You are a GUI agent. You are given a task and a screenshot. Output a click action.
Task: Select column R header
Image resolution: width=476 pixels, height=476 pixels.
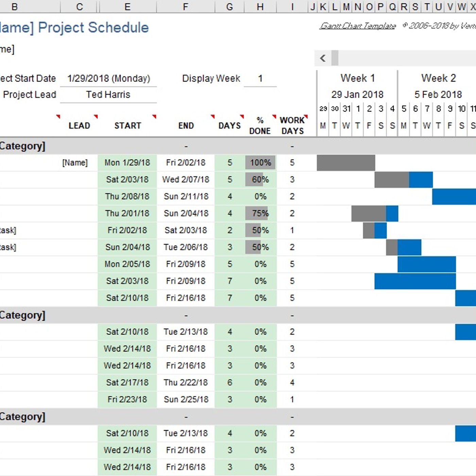(x=404, y=6)
